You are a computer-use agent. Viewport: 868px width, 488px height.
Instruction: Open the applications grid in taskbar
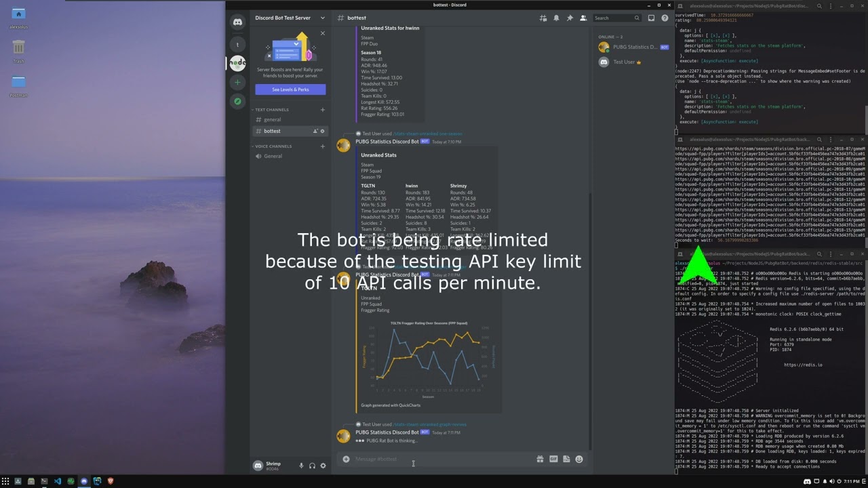point(5,481)
